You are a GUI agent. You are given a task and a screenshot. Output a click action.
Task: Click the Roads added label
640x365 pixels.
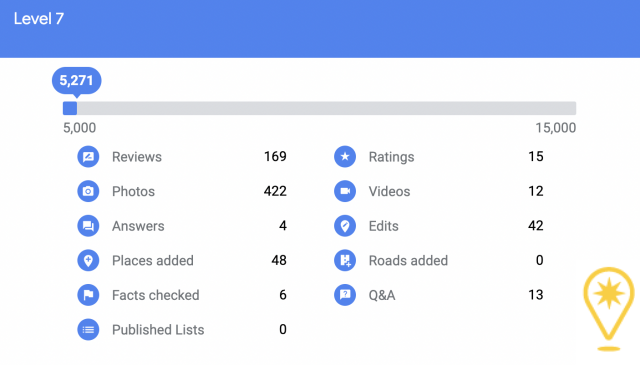point(408,260)
